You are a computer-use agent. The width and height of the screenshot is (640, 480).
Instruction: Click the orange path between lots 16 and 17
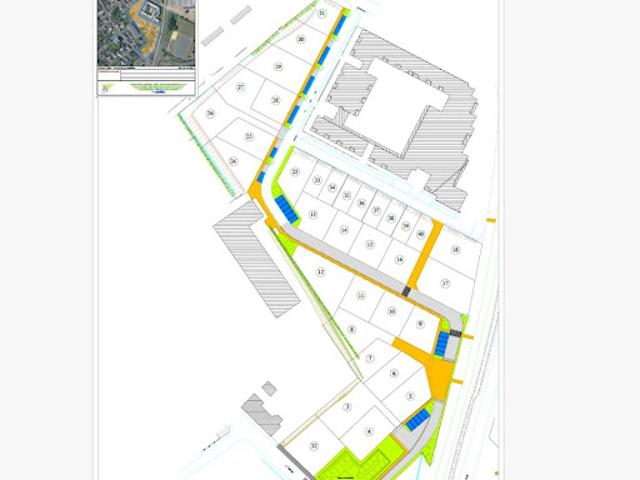click(x=425, y=253)
